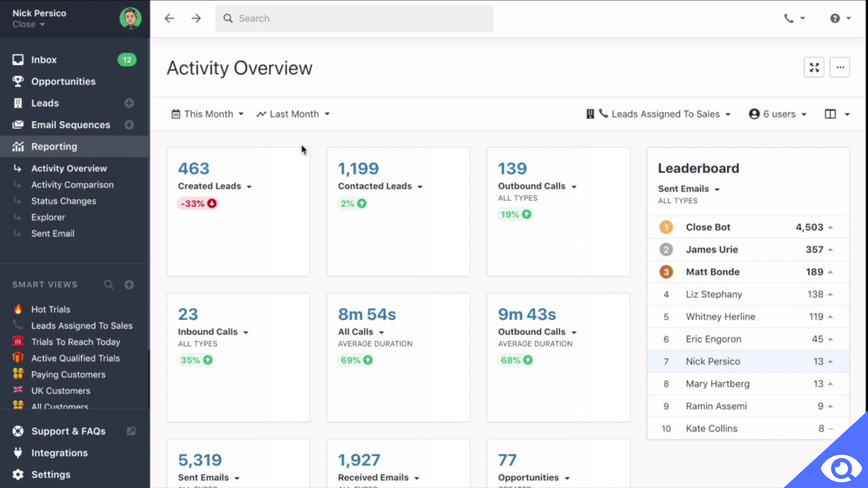Screen dimensions: 868x488
Task: Open the Active Qualified Trials smart view
Action: pos(75,358)
